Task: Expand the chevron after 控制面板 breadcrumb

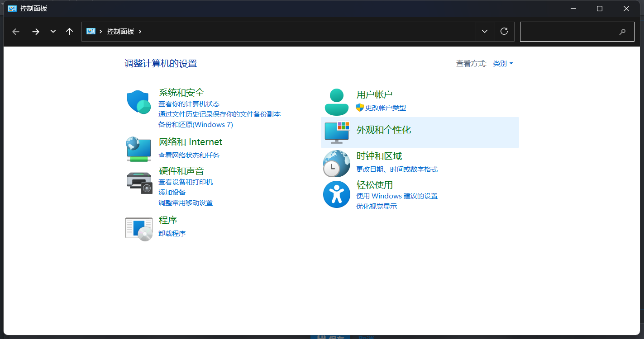Action: (140, 31)
